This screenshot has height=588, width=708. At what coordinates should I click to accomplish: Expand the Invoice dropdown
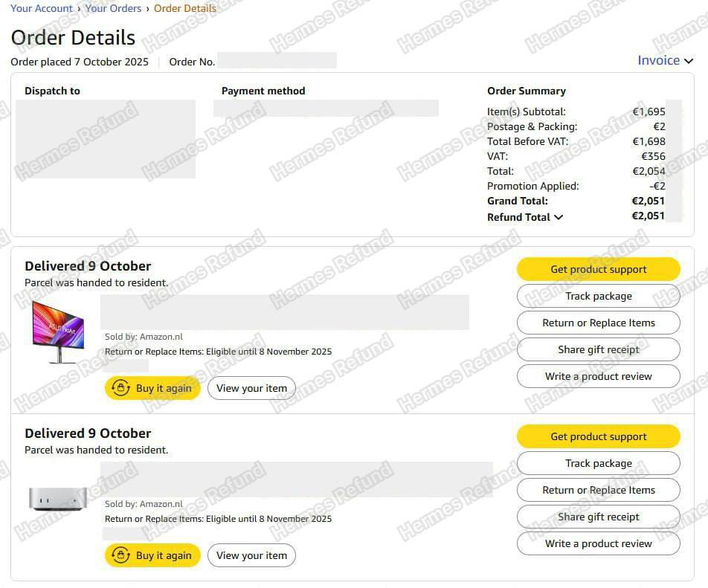665,60
